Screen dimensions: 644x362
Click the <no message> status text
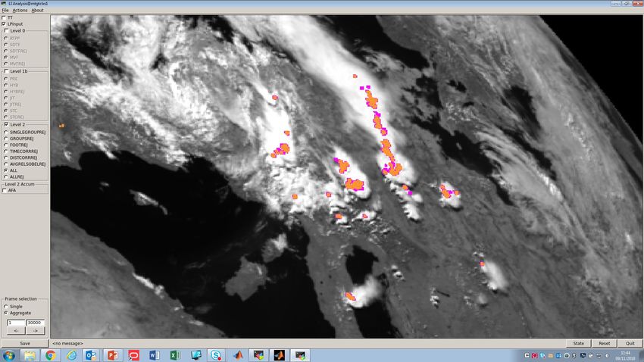(x=67, y=344)
